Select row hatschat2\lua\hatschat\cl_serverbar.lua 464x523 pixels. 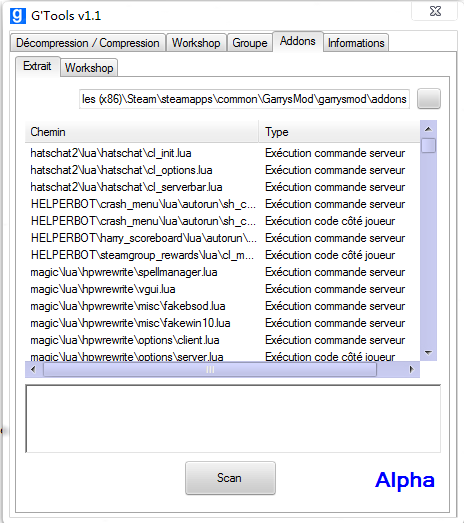222,187
